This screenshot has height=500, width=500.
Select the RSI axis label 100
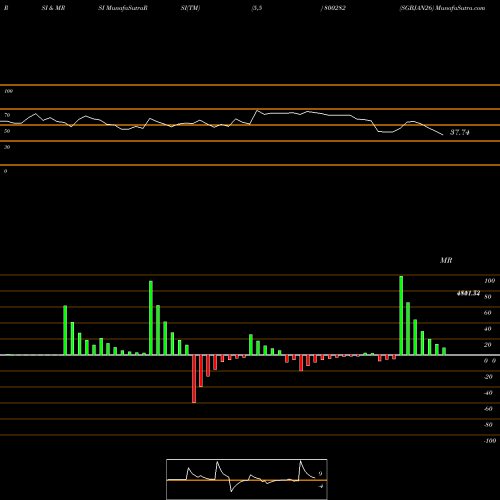point(8,91)
